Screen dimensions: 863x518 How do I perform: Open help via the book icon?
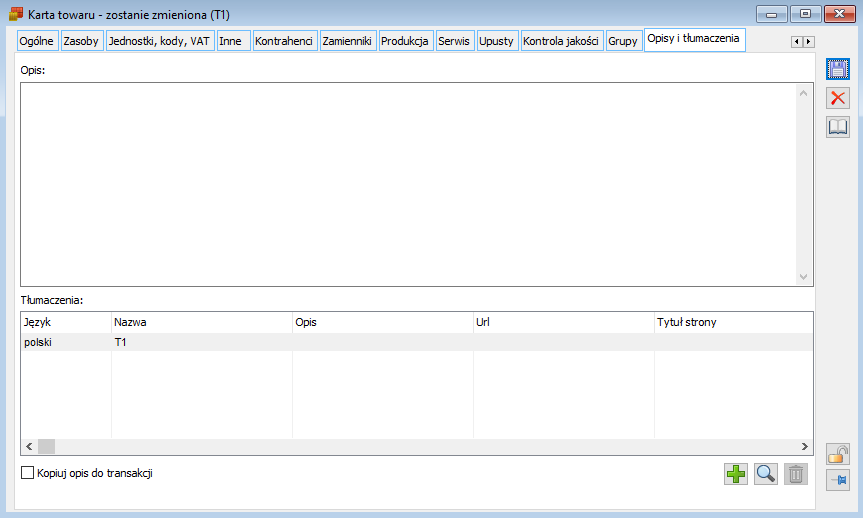(x=838, y=127)
